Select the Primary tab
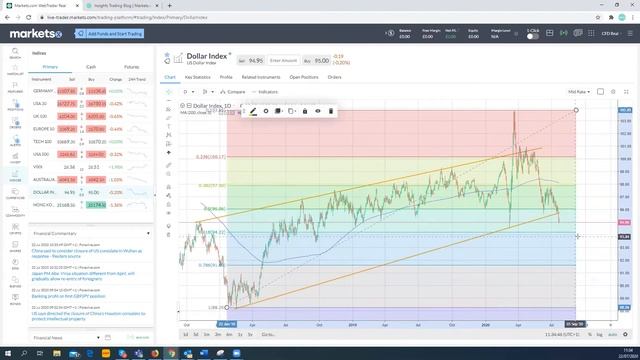Screen dimensions: 640x360 50,67
